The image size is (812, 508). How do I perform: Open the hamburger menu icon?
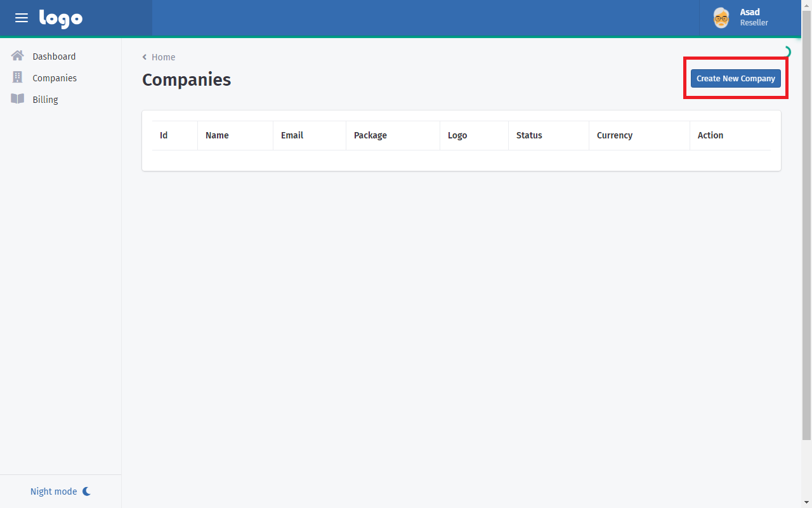pos(22,18)
